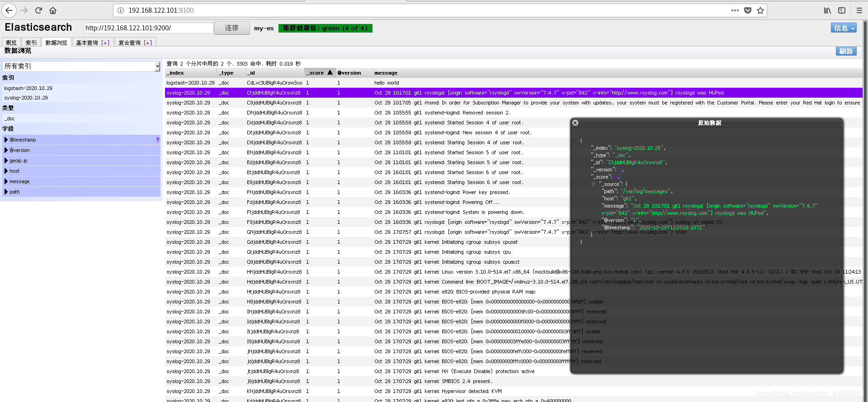This screenshot has width=868, height=402.
Task: Open the row 'SMBIOS 2.4 present'
Action: point(514,381)
